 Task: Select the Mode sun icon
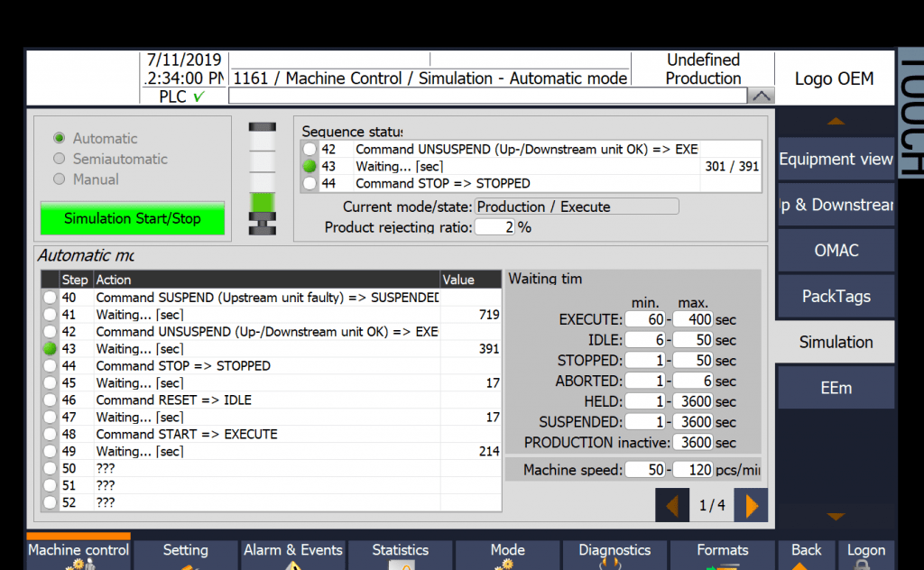tap(507, 565)
